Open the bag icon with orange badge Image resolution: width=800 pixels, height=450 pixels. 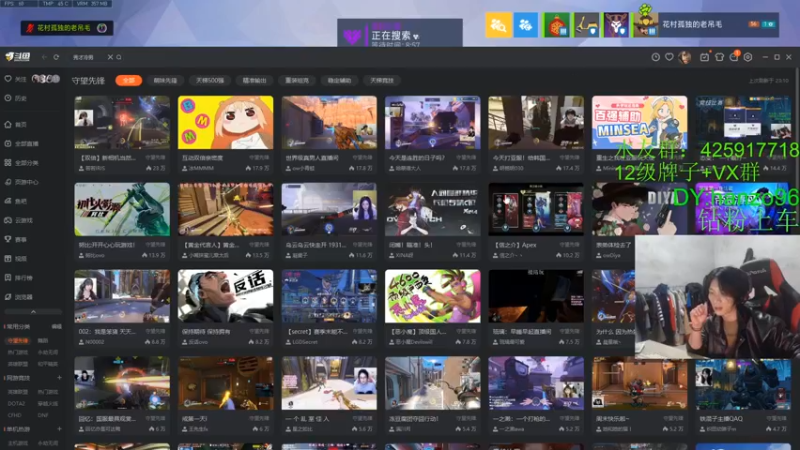(734, 57)
